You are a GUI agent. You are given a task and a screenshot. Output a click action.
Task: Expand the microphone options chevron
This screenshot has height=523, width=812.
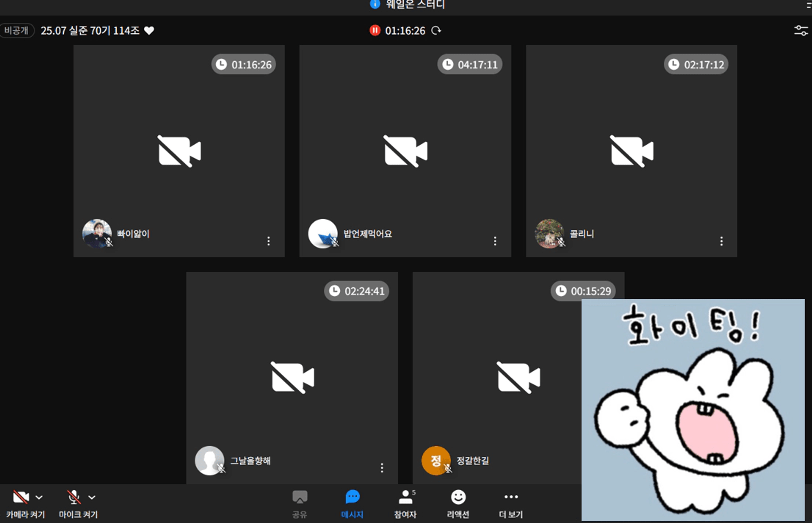pos(92,498)
